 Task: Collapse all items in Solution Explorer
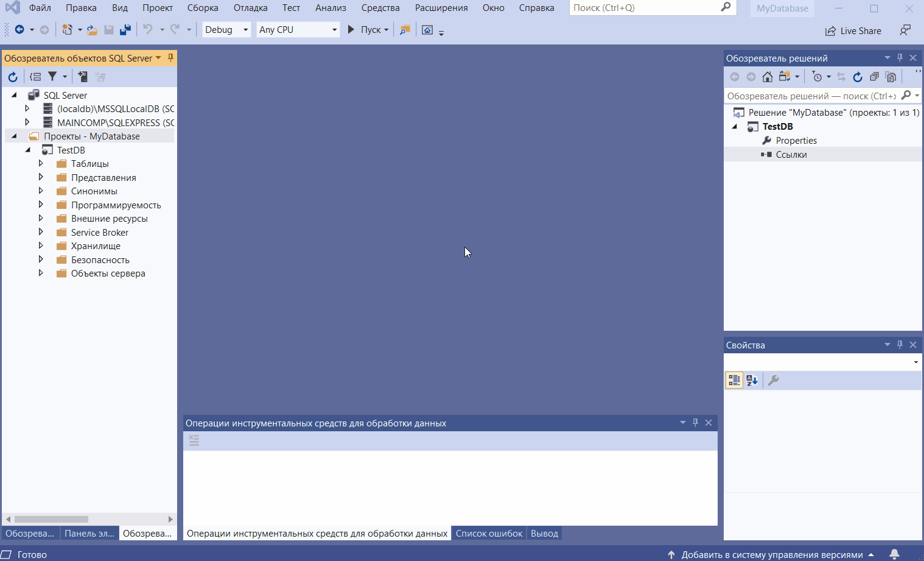874,77
